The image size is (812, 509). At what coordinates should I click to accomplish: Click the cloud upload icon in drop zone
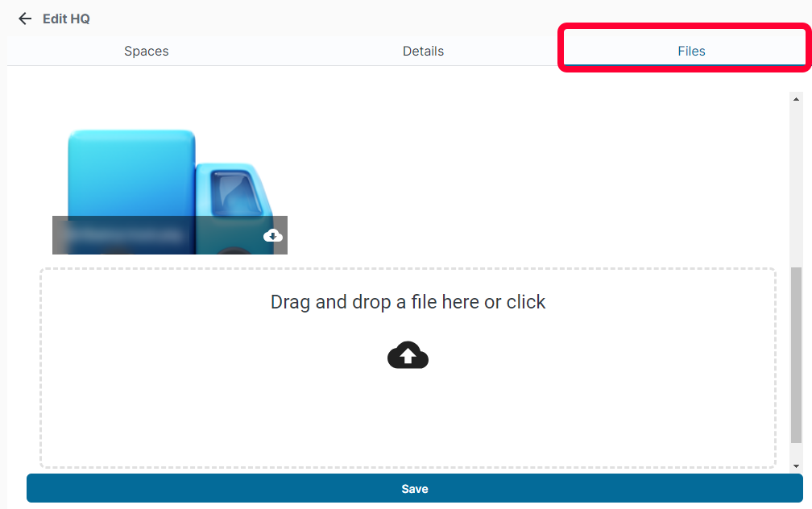point(408,355)
